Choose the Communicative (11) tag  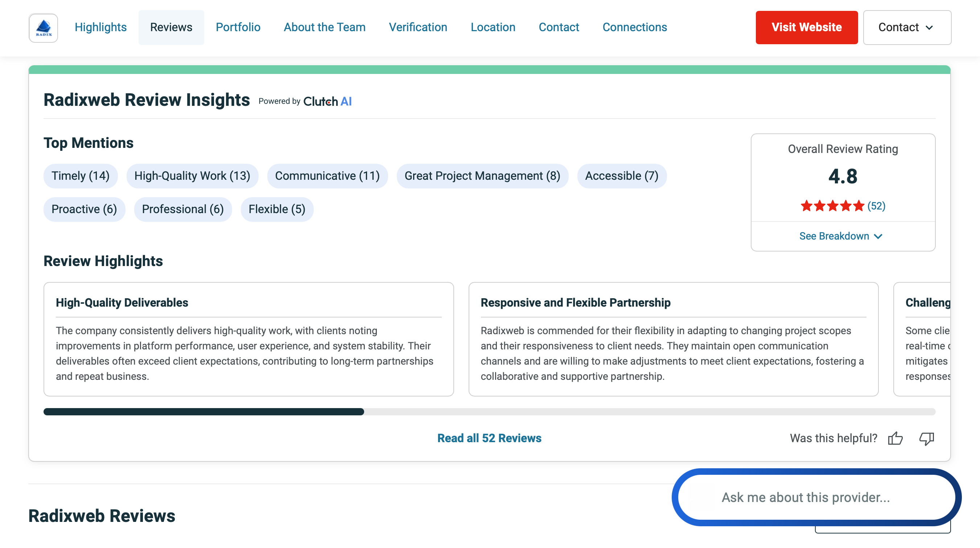click(327, 176)
